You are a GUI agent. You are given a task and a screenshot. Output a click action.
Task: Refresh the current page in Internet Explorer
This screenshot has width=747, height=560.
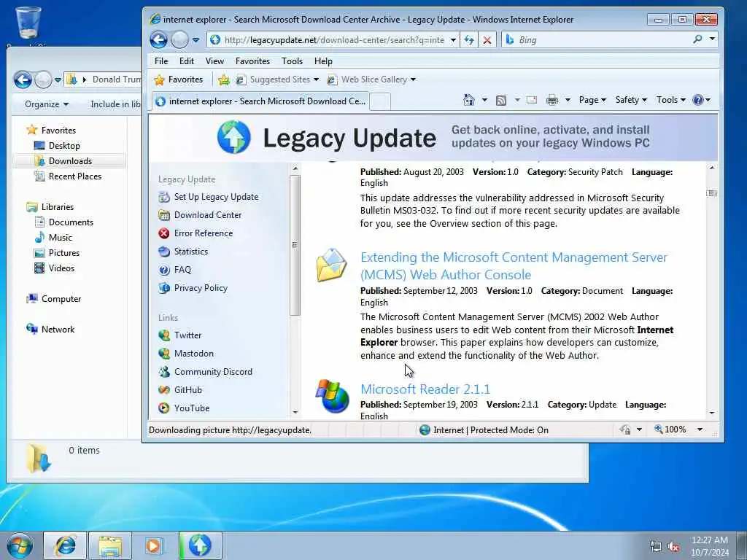pos(469,40)
